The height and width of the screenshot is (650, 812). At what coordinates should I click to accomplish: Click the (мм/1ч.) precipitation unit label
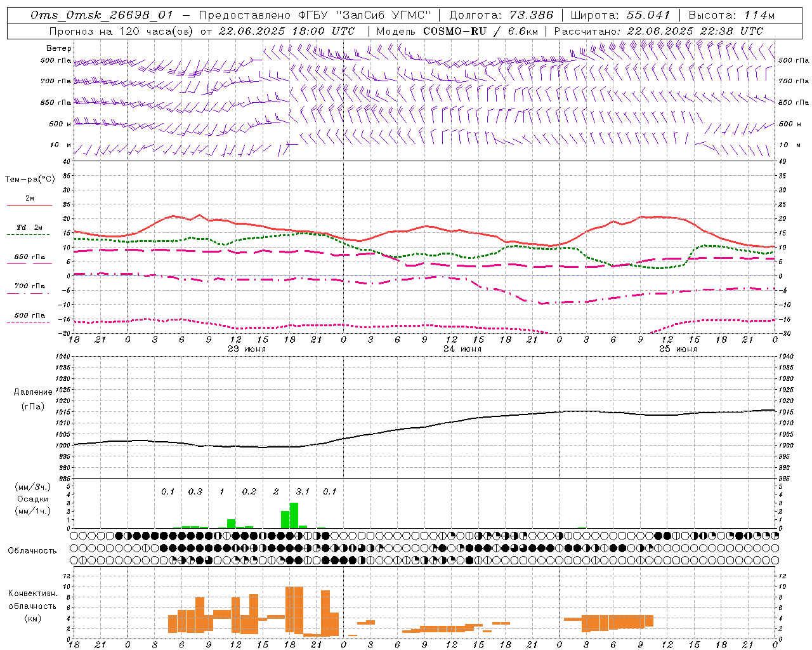[33, 511]
